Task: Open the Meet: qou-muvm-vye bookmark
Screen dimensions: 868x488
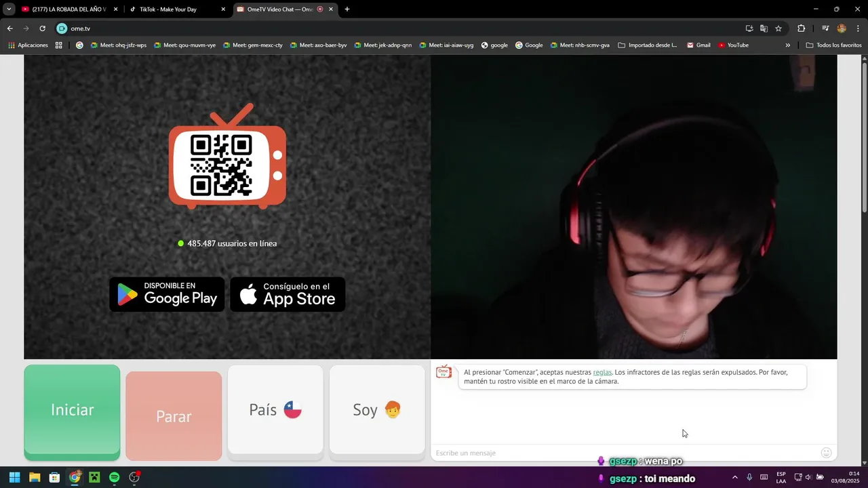Action: 185,45
